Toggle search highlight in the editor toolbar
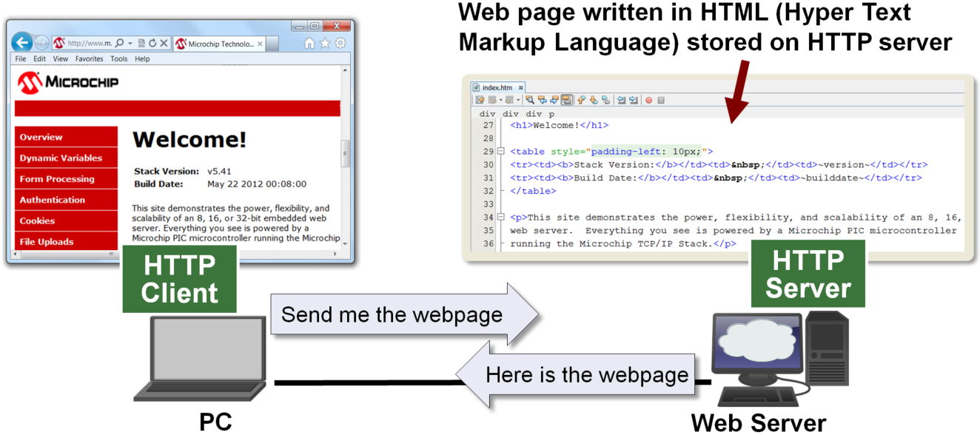The height and width of the screenshot is (435, 980). (566, 101)
